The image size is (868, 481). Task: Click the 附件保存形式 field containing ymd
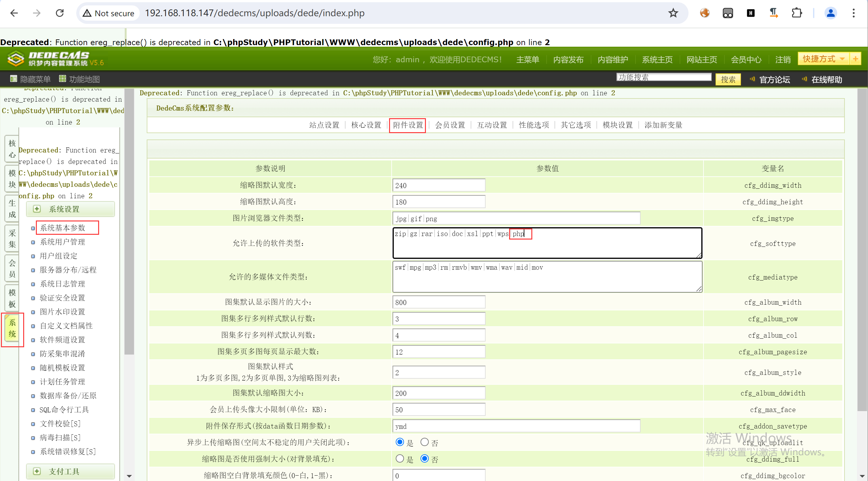(x=516, y=426)
